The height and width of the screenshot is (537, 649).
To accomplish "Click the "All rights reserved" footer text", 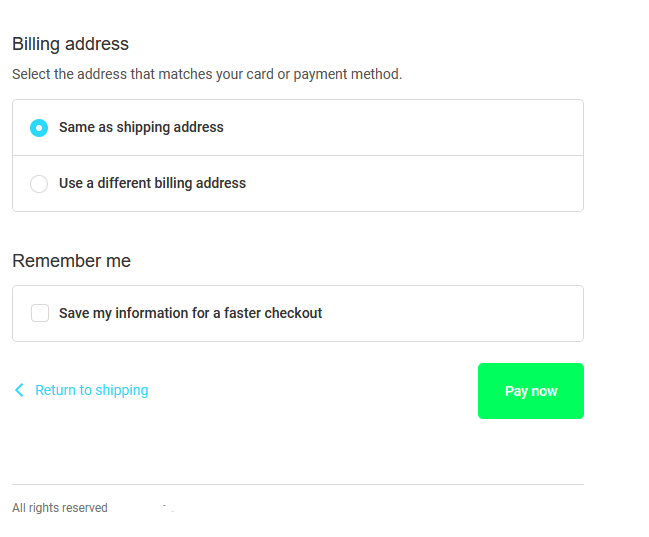I will pyautogui.click(x=60, y=508).
